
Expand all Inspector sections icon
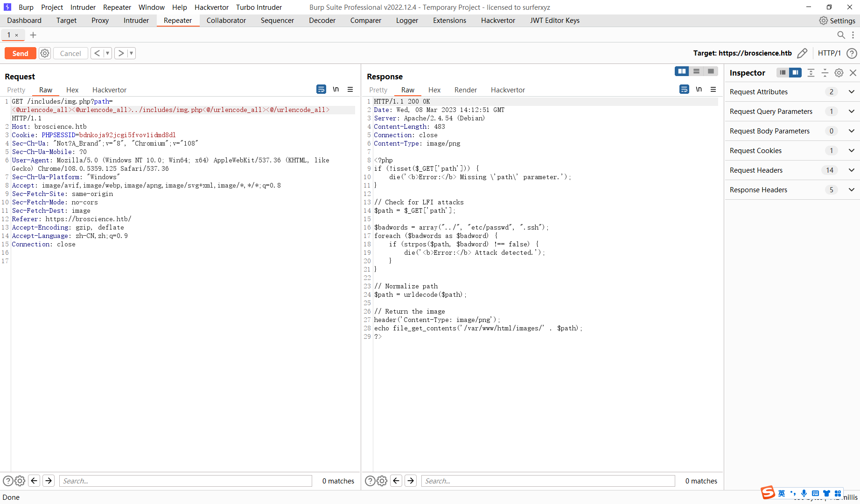tap(811, 73)
